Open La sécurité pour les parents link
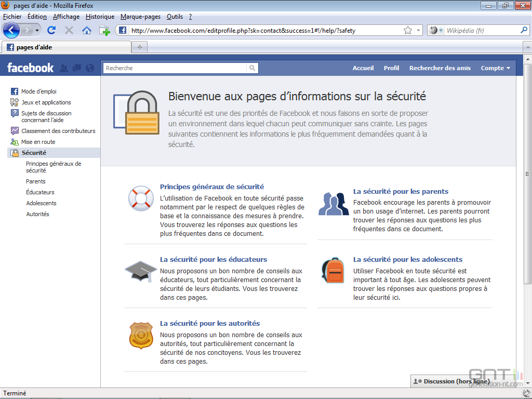The height and width of the screenshot is (399, 532). [x=401, y=191]
